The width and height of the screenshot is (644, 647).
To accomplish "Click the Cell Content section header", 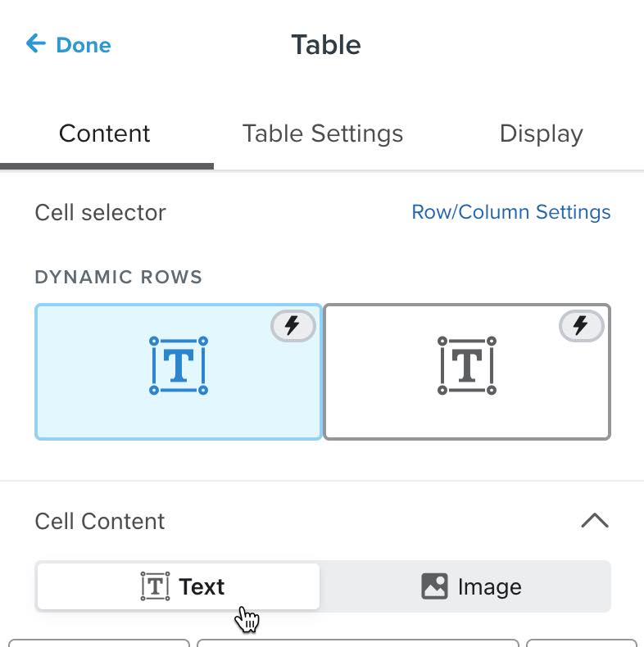I will tap(100, 522).
